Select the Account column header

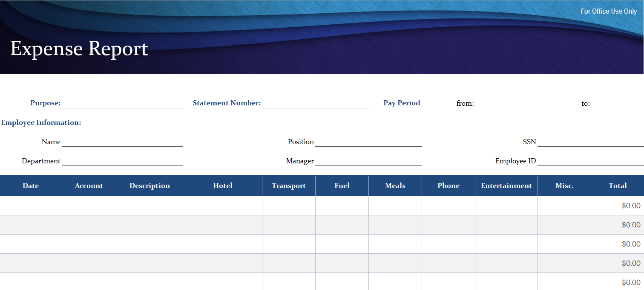click(89, 186)
